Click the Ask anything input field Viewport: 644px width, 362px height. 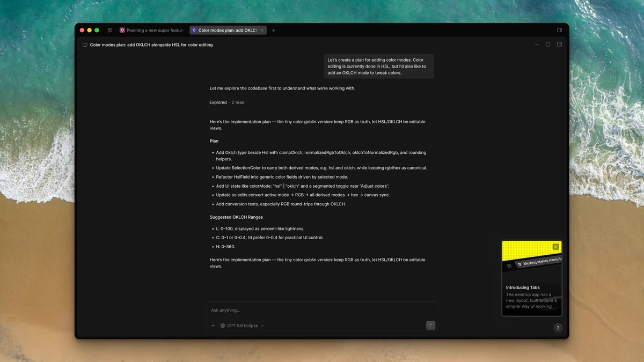(x=321, y=310)
